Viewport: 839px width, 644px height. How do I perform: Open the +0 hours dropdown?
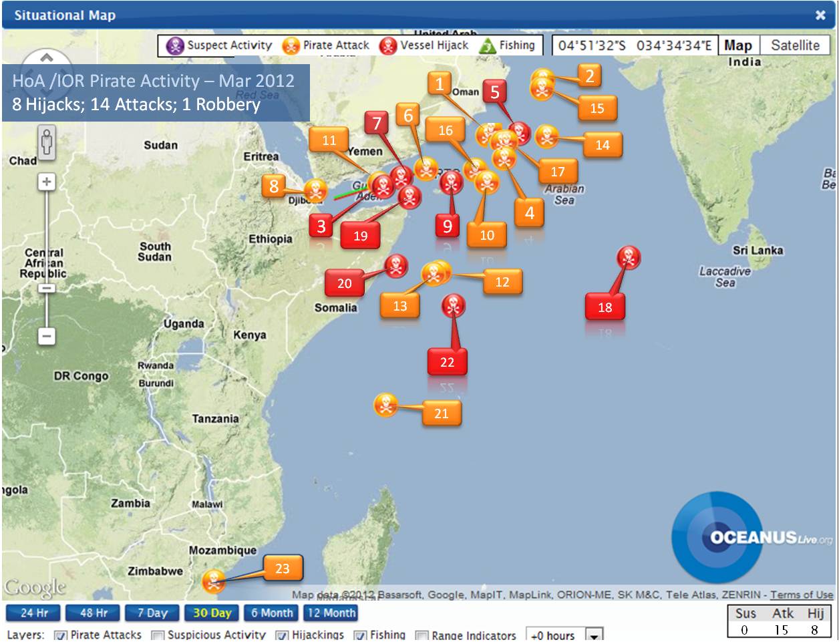565,635
